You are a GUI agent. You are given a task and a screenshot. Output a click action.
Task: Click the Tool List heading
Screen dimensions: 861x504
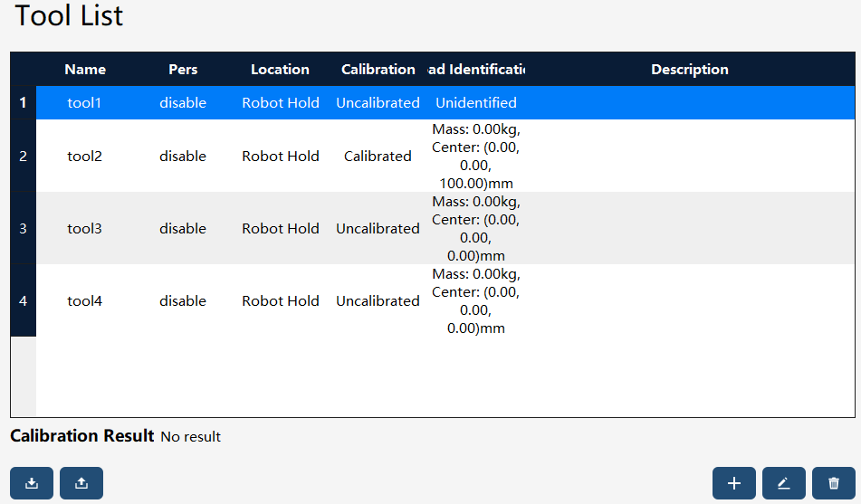[x=69, y=15]
